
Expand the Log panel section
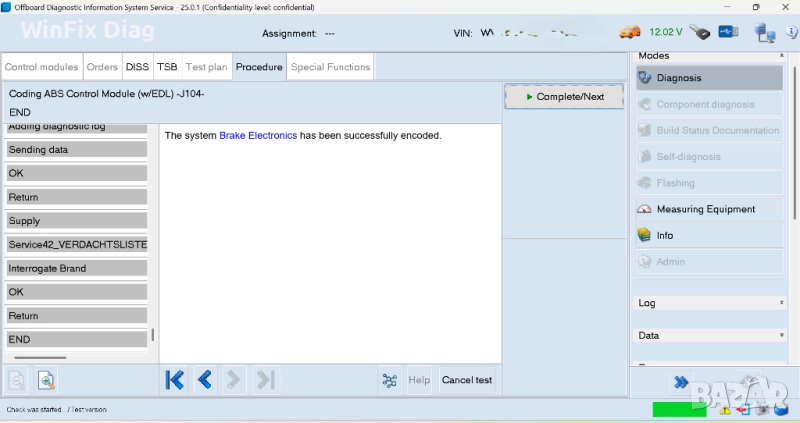[x=780, y=302]
